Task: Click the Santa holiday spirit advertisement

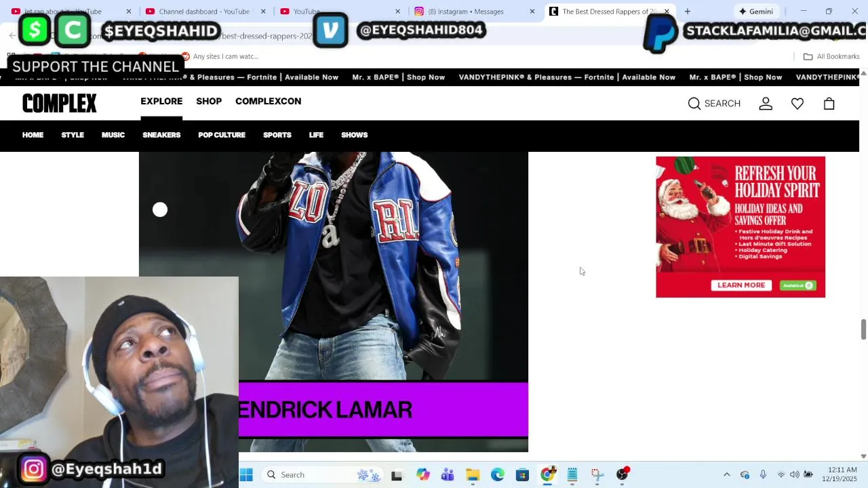Action: click(x=741, y=226)
